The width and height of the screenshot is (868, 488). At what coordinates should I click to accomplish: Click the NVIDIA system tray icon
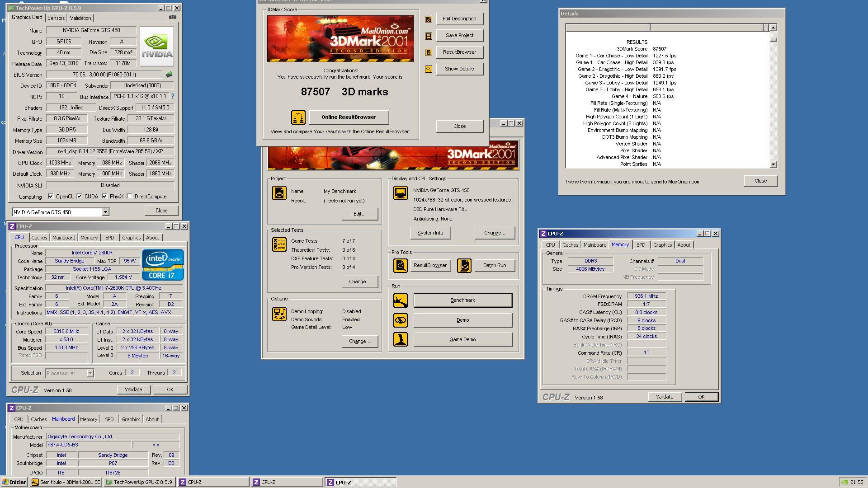844,482
